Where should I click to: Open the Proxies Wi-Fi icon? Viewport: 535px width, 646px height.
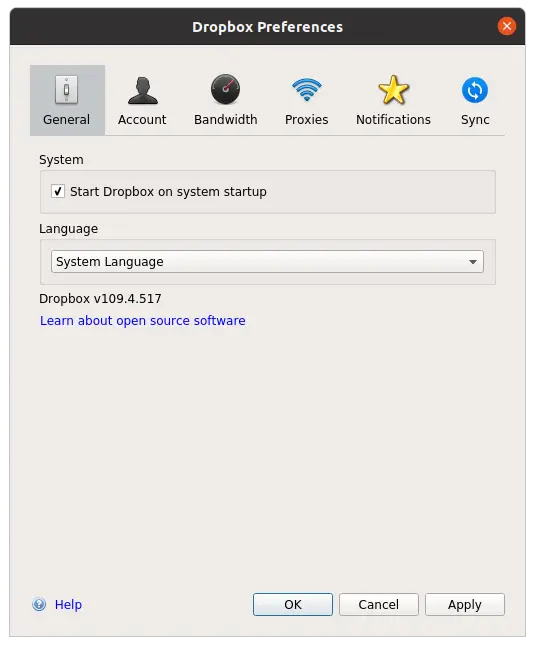point(306,89)
